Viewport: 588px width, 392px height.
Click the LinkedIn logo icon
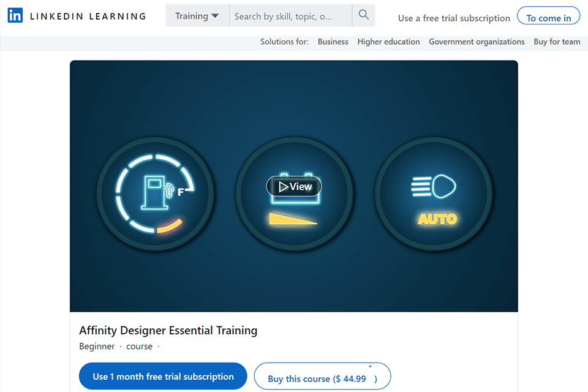point(15,15)
